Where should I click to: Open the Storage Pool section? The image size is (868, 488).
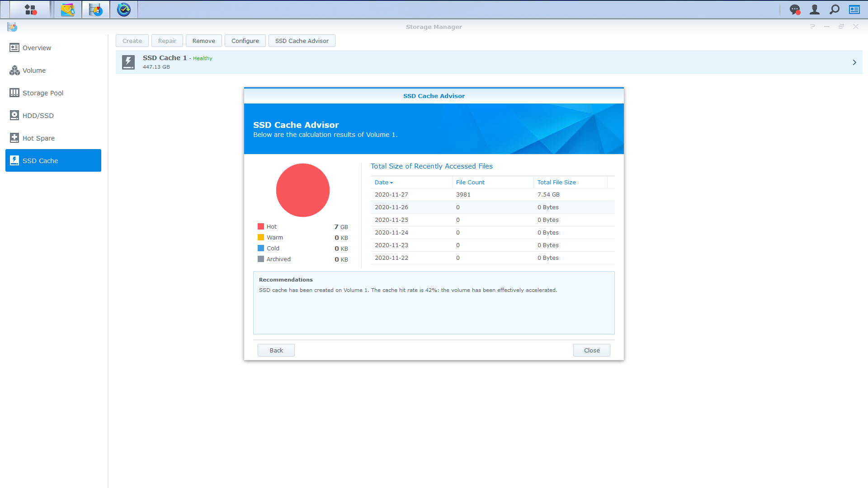42,93
